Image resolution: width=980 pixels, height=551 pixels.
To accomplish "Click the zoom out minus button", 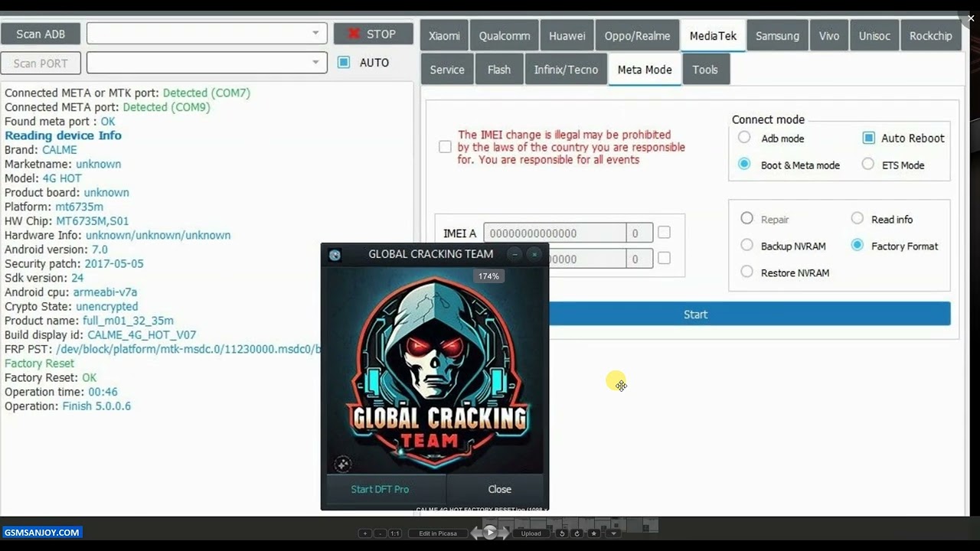I will [x=380, y=533].
